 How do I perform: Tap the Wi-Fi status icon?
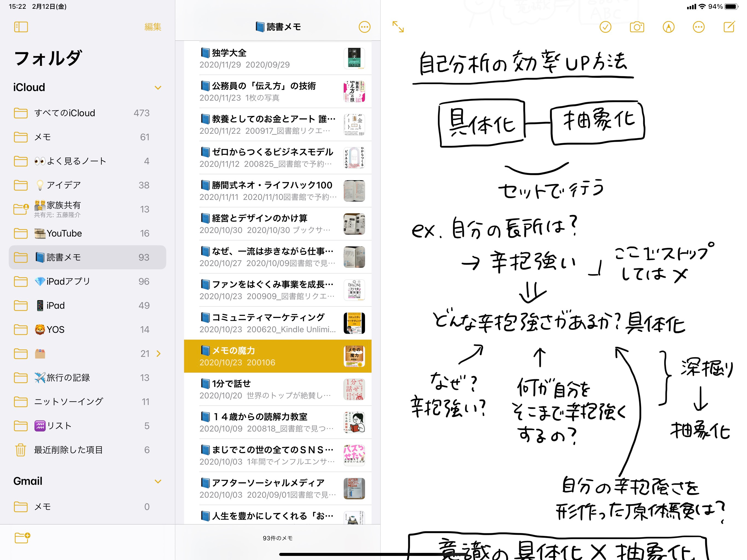[702, 6]
